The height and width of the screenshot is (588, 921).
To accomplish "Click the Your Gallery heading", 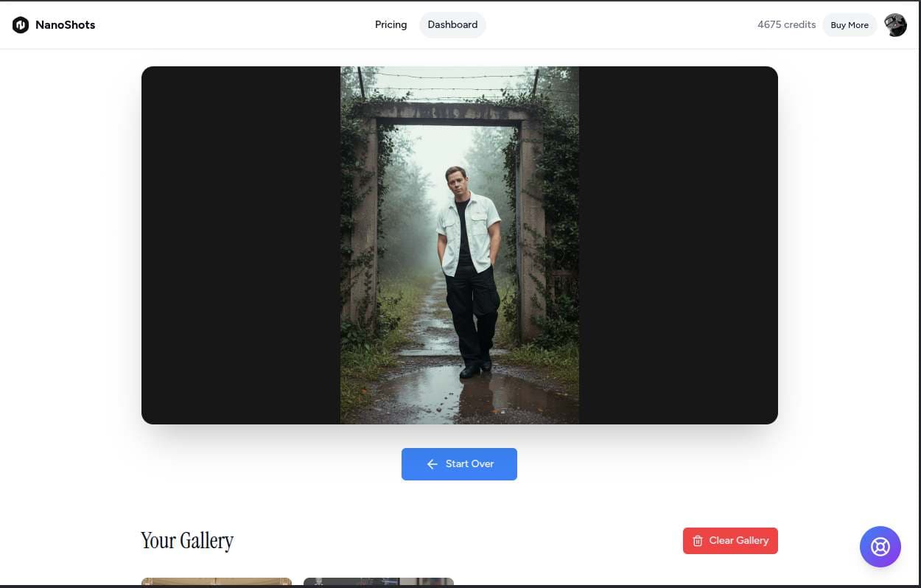I will [187, 541].
